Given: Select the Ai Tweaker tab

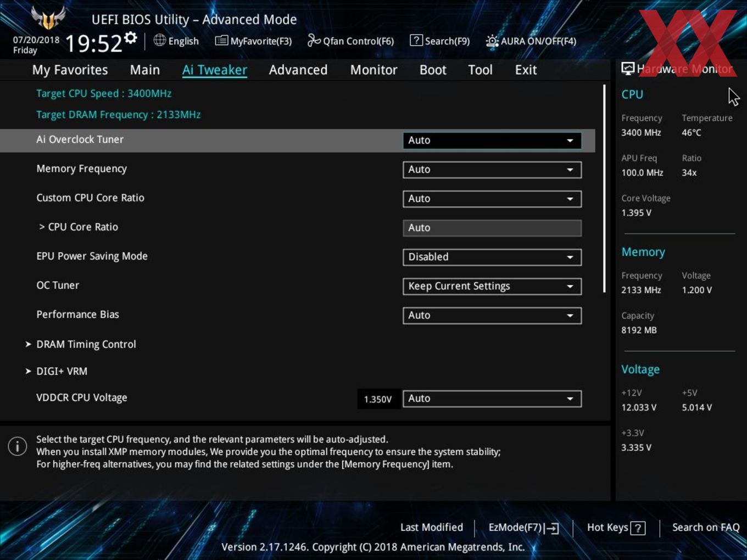Looking at the screenshot, I should coord(215,70).
